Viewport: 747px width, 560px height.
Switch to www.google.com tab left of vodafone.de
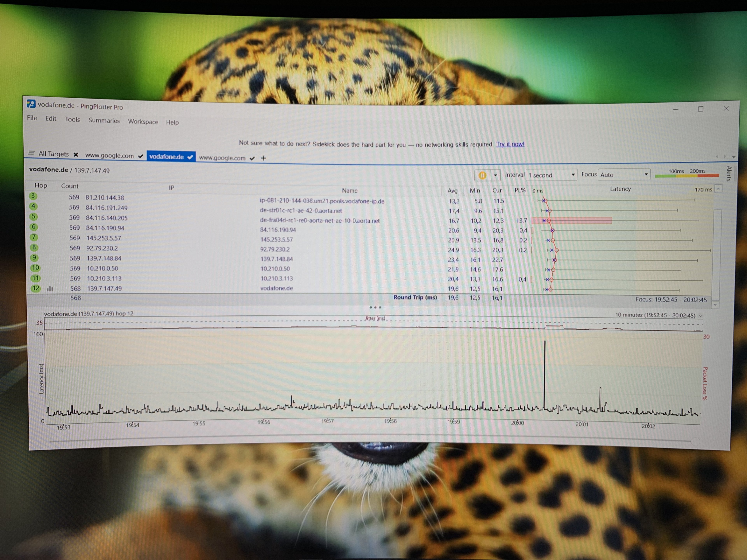click(x=109, y=155)
